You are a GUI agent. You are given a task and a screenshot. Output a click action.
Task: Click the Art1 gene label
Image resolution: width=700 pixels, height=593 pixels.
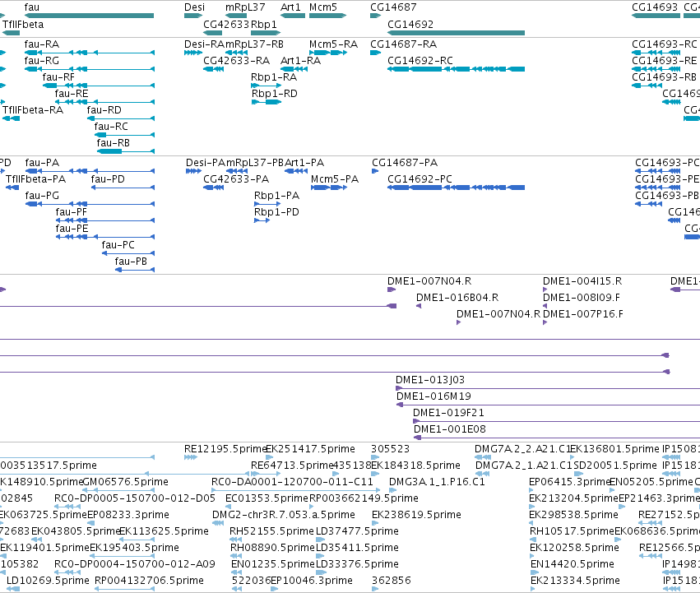[290, 7]
